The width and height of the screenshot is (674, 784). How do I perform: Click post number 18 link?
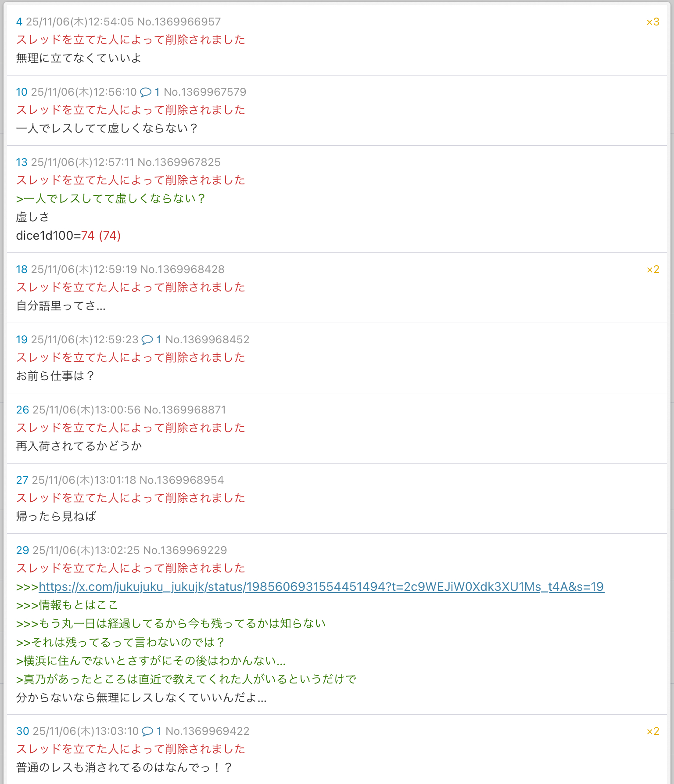coord(22,270)
